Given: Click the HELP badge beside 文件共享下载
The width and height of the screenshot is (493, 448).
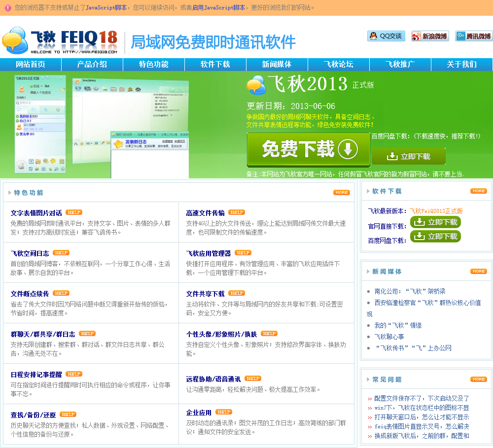Looking at the screenshot, I should [x=237, y=293].
